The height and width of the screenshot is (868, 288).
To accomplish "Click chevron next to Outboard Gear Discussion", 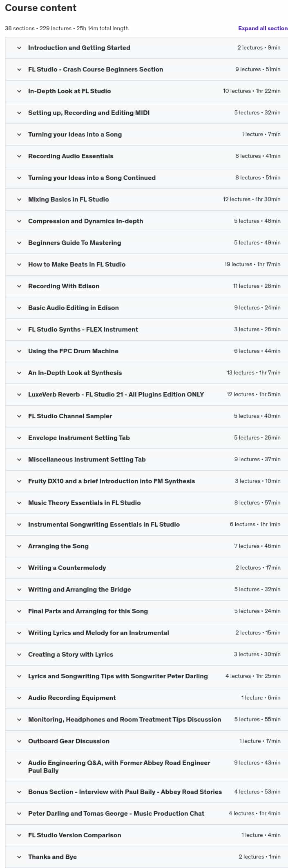I will (x=19, y=741).
